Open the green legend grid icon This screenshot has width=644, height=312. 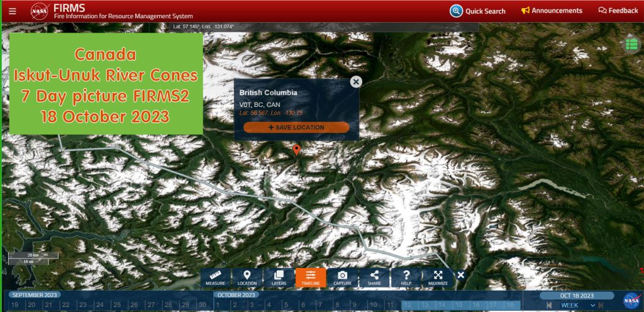click(x=632, y=44)
